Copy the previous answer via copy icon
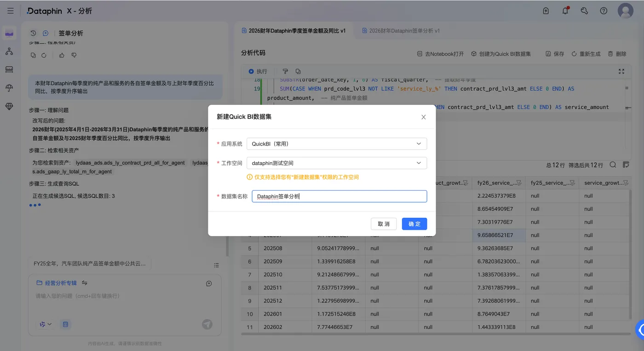The image size is (644, 351). tap(33, 55)
